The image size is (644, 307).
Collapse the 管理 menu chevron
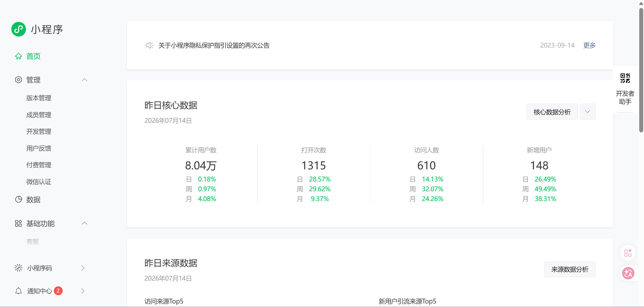point(85,80)
